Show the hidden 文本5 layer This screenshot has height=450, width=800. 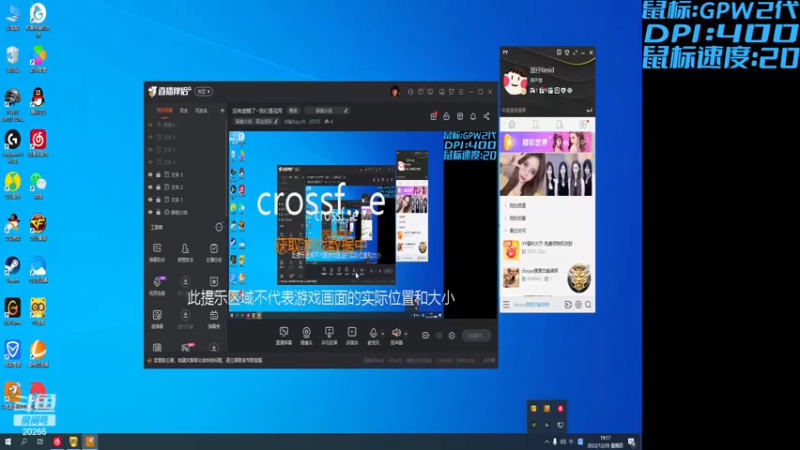(x=150, y=149)
